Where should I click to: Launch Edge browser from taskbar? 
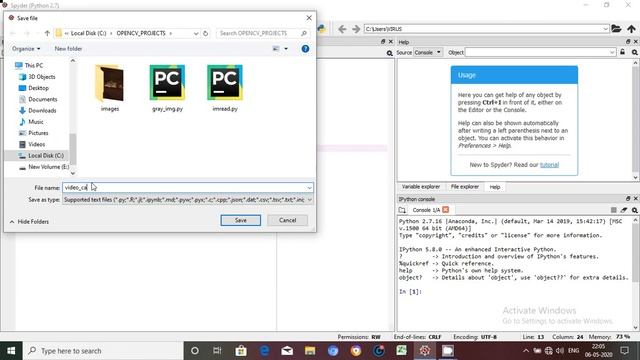(264, 351)
